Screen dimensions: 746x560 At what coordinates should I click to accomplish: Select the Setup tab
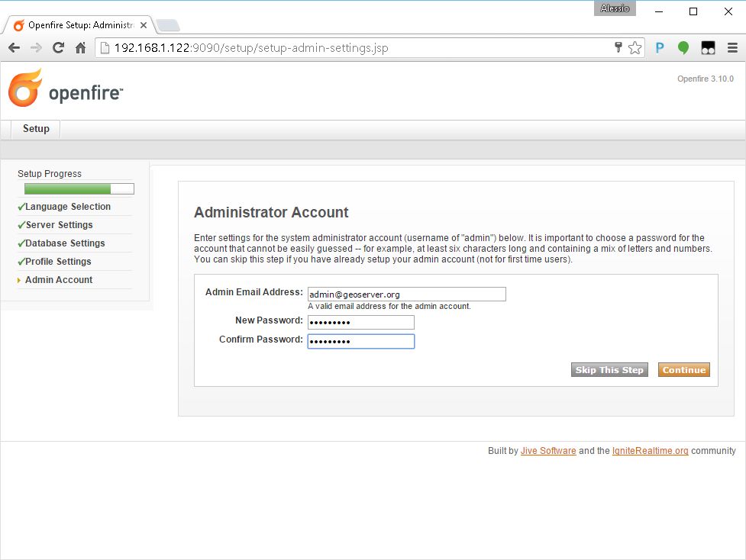[x=36, y=129]
